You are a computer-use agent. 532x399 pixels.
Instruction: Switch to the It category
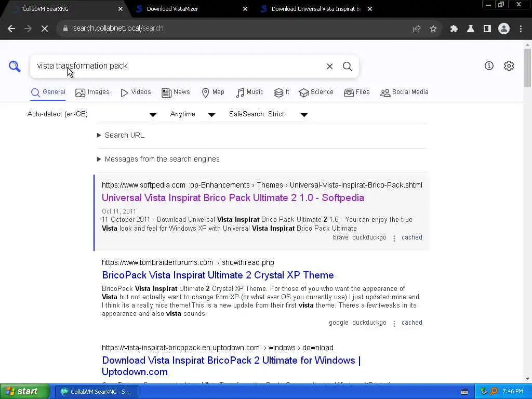point(282,92)
